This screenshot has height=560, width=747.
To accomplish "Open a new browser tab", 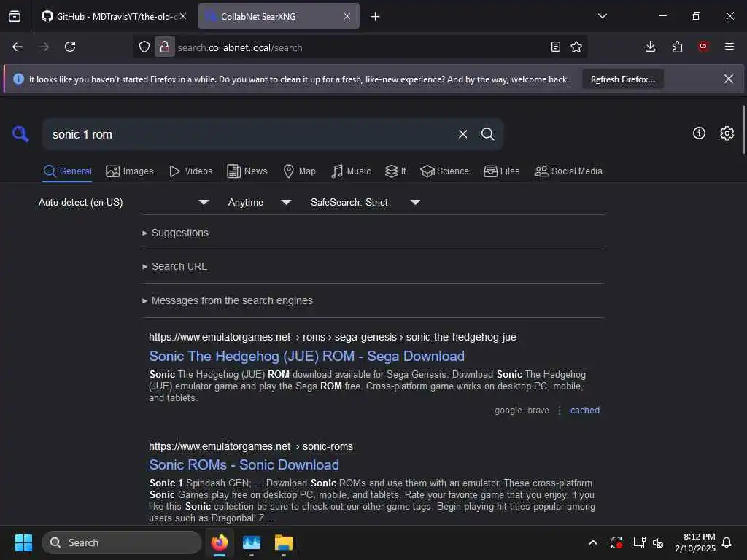I will tap(376, 17).
